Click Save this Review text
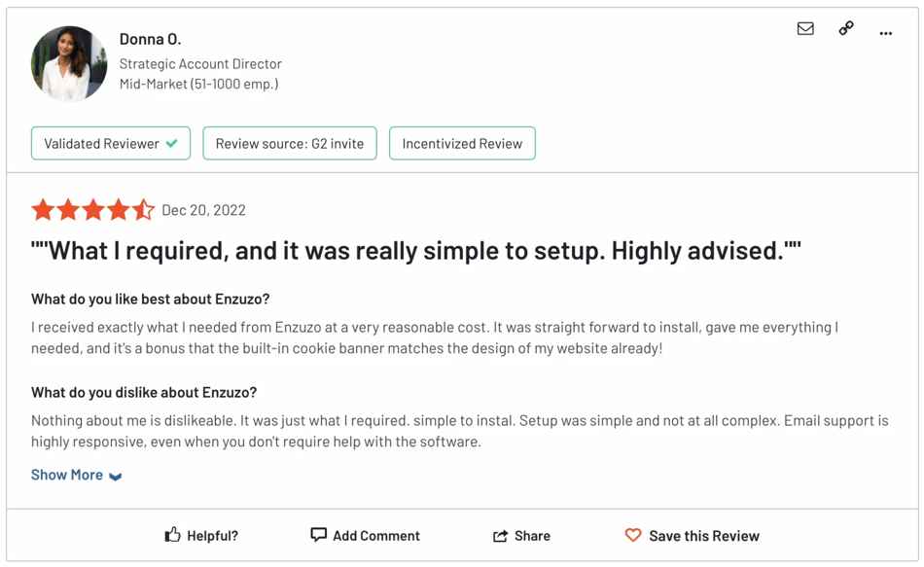 click(x=704, y=536)
